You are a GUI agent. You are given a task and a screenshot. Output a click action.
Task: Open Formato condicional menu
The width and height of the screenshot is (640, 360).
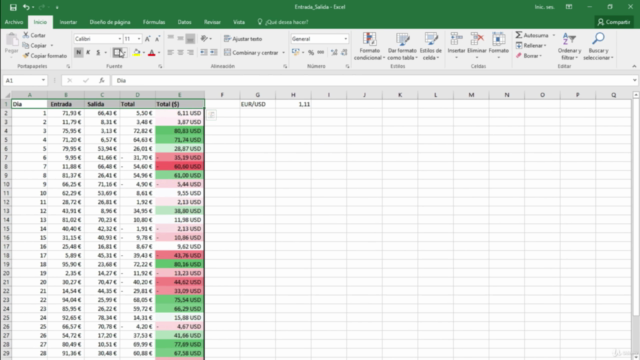[x=369, y=46]
